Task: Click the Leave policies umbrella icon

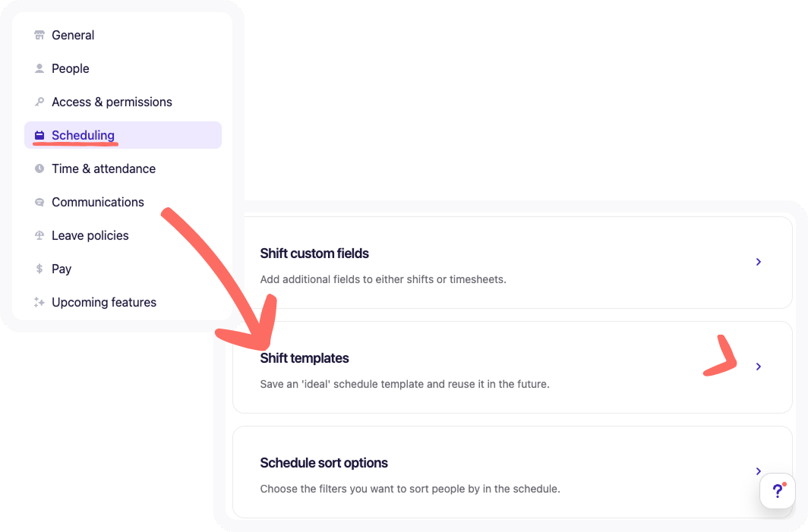Action: (39, 235)
